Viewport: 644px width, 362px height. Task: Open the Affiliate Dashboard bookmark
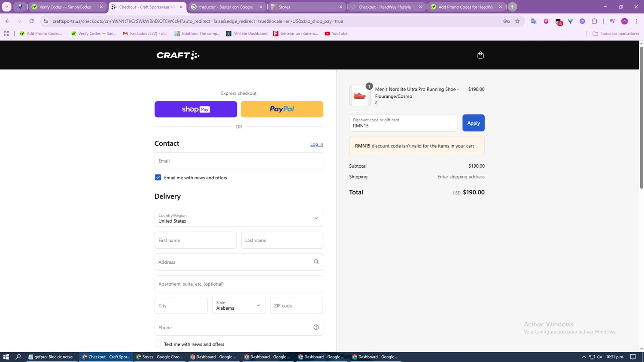pyautogui.click(x=247, y=33)
